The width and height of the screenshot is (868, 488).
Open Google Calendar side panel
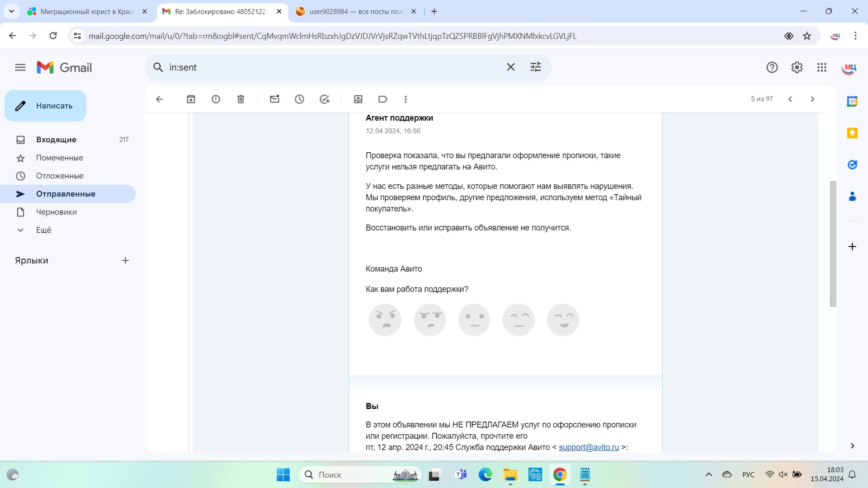(x=852, y=102)
